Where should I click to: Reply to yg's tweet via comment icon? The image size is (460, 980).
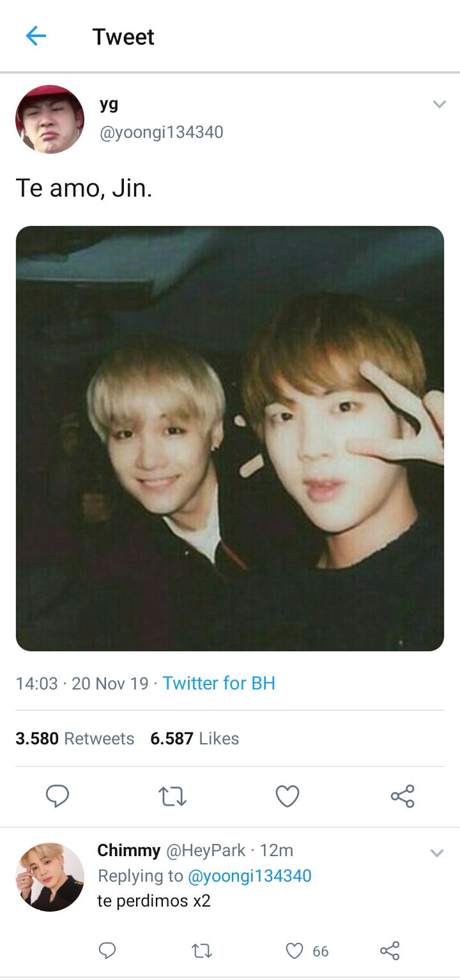[57, 796]
